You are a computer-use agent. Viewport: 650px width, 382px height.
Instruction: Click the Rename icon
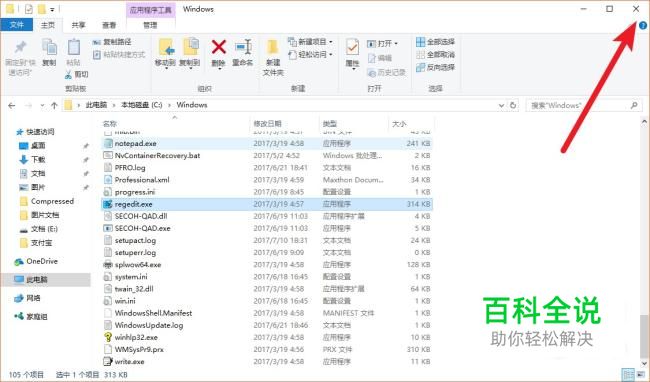(x=243, y=47)
